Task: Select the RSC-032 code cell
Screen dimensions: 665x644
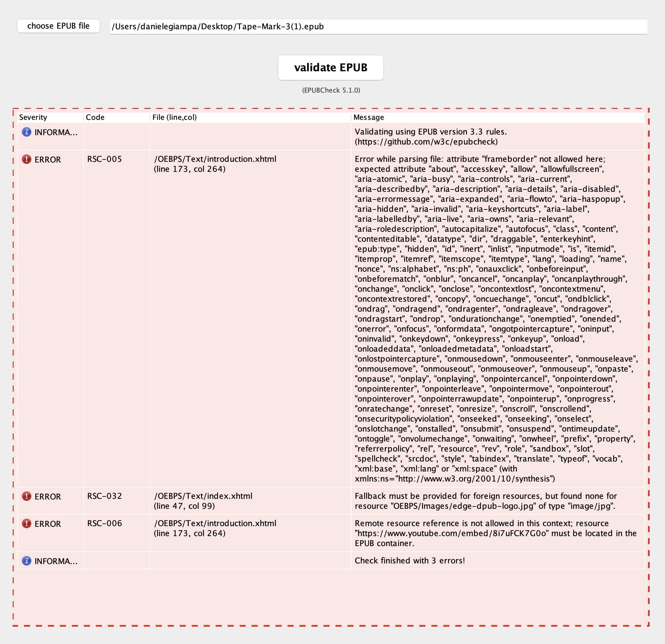Action: [x=105, y=496]
